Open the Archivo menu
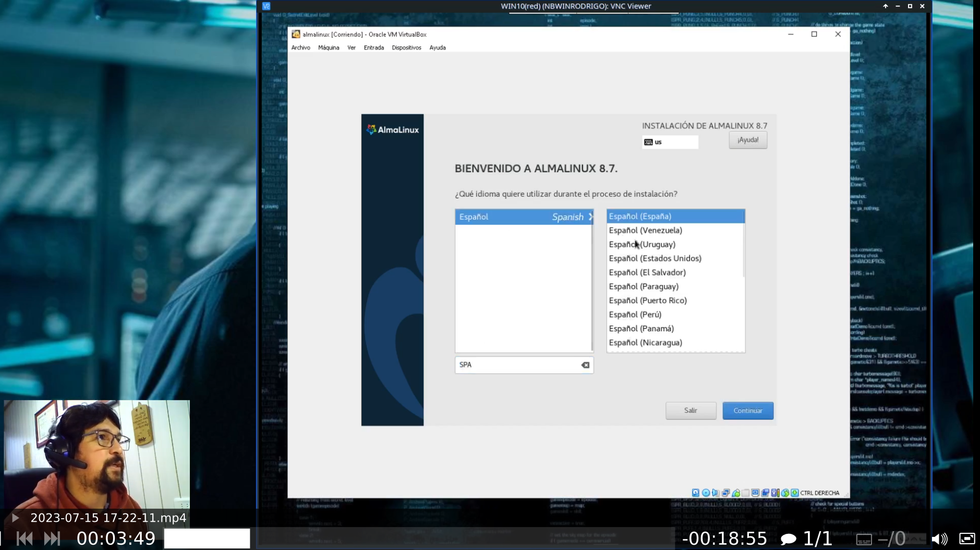This screenshot has width=980, height=550. pos(300,47)
